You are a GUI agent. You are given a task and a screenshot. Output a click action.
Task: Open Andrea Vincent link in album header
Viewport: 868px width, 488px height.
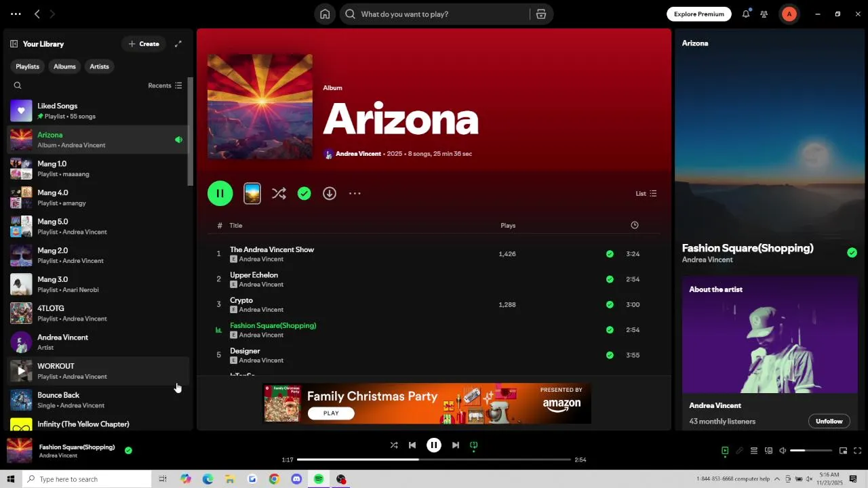358,154
